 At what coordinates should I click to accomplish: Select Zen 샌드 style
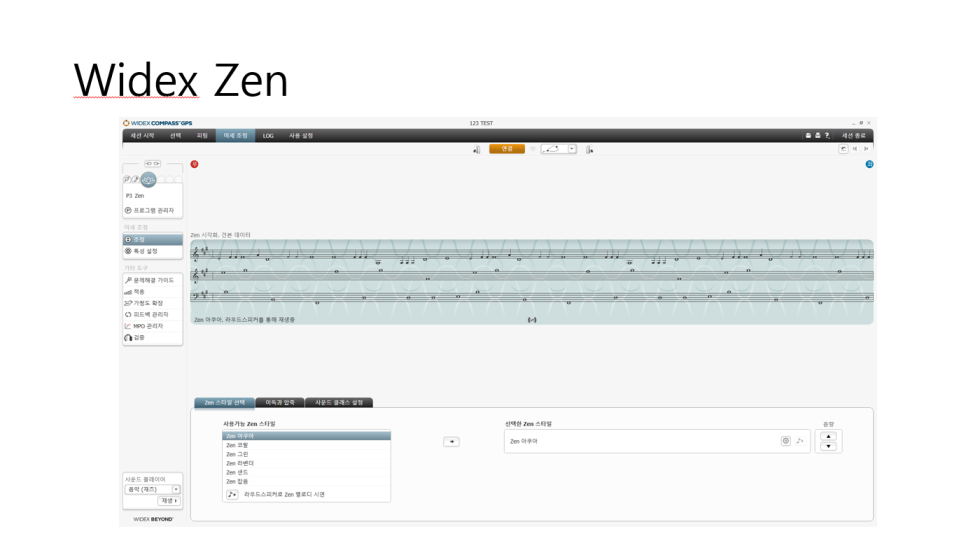[306, 473]
